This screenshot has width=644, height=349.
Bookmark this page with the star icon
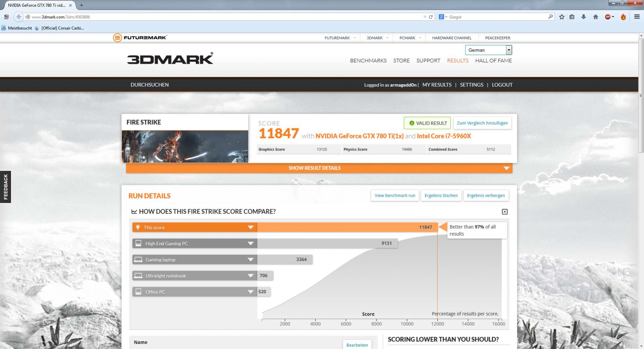(x=562, y=17)
